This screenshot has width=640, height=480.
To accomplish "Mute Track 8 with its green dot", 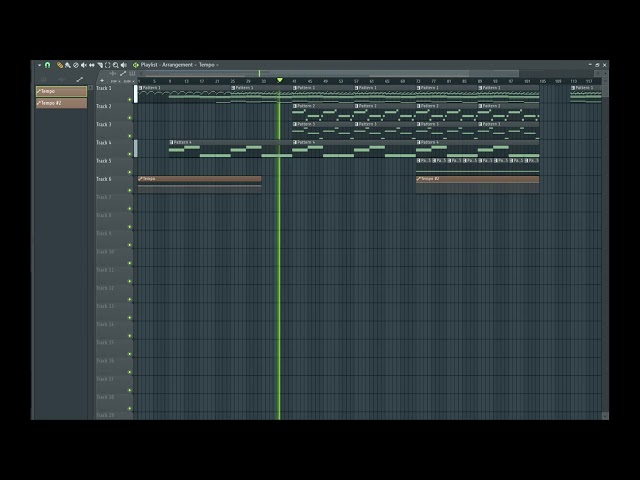I will [x=130, y=227].
